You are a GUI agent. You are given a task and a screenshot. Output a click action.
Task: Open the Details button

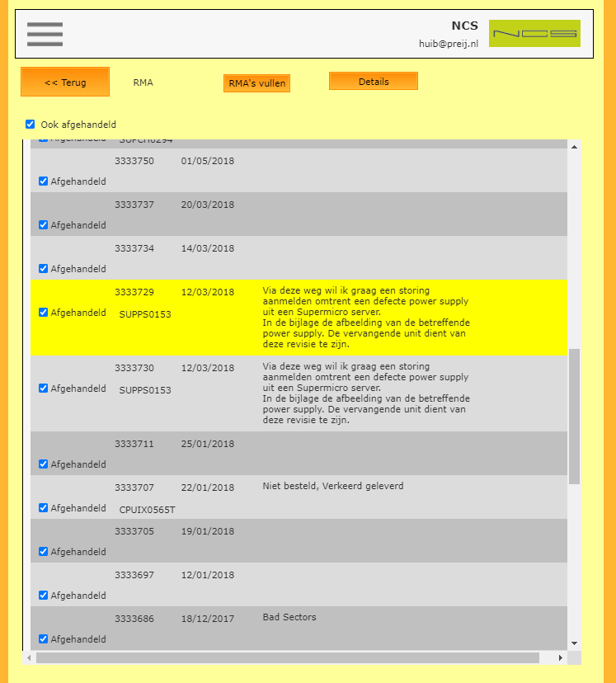pos(374,82)
